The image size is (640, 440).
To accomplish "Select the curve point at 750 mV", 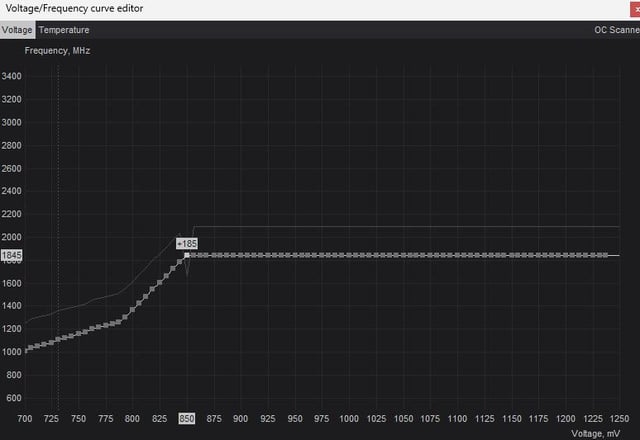I will [79, 333].
